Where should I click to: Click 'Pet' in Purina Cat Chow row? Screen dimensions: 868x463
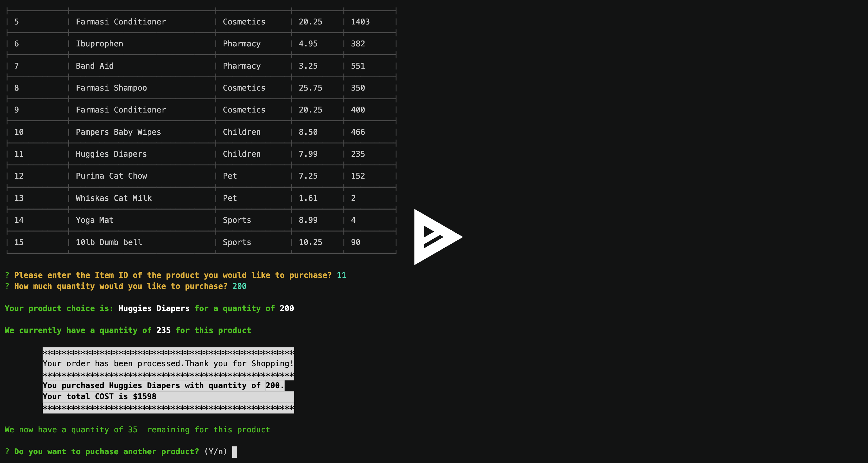(x=230, y=176)
